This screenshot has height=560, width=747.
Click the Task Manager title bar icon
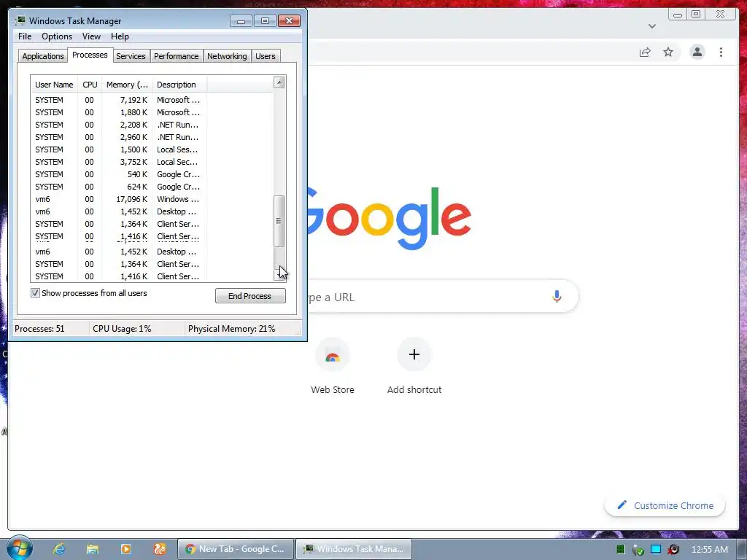pyautogui.click(x=20, y=20)
